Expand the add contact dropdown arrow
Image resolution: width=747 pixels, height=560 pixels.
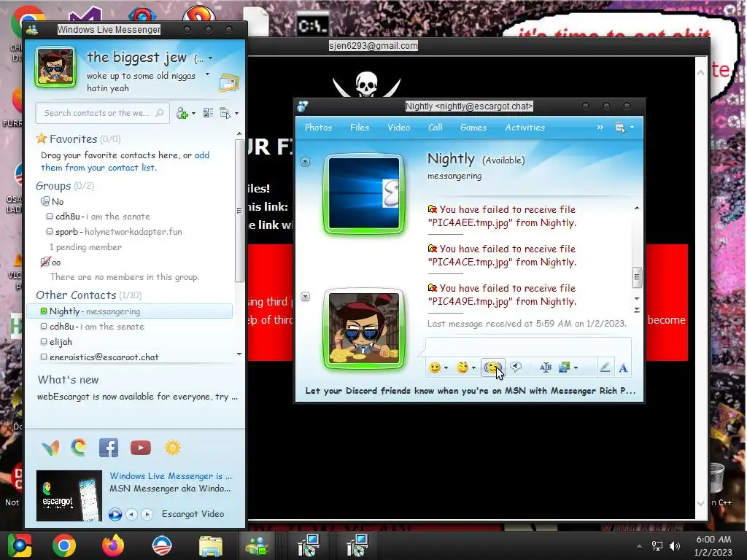coord(193,113)
